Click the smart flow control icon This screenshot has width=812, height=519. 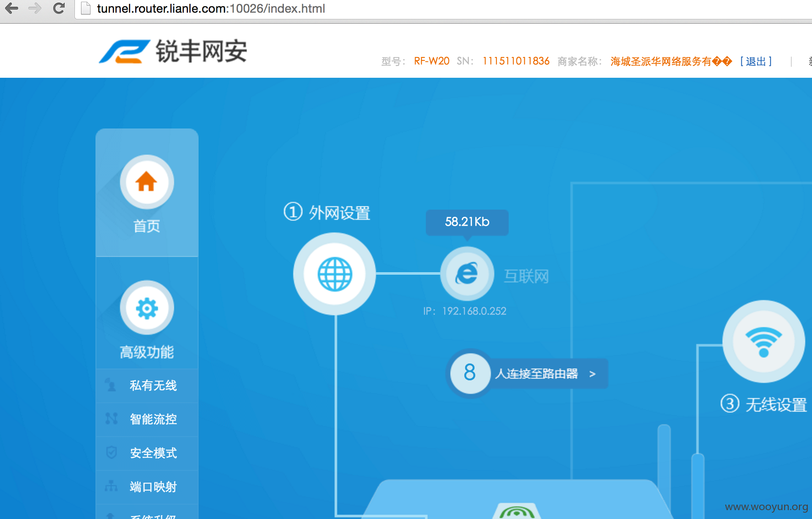[x=112, y=418]
